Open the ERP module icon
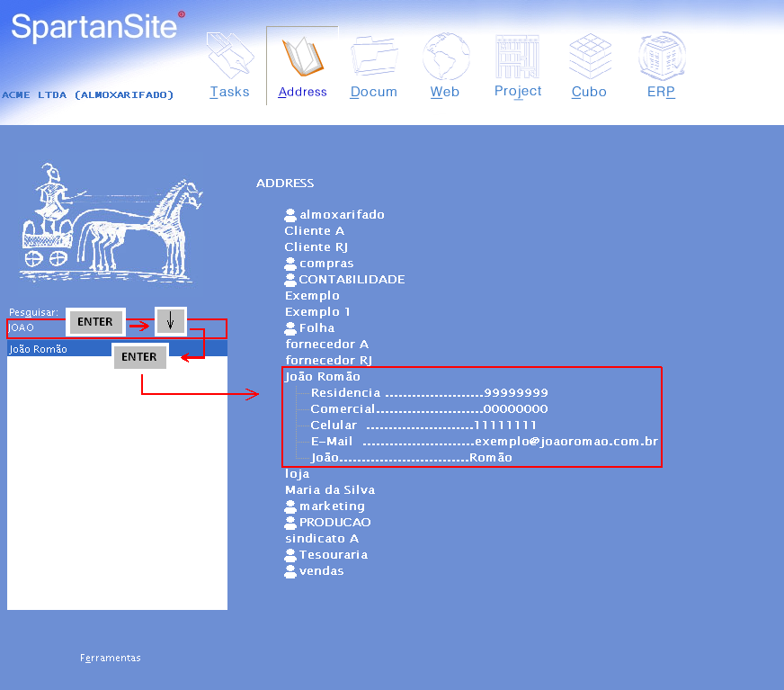 [x=661, y=57]
